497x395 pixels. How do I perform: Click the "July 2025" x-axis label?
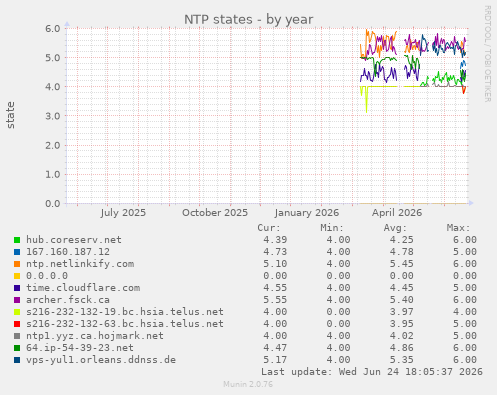tap(123, 213)
